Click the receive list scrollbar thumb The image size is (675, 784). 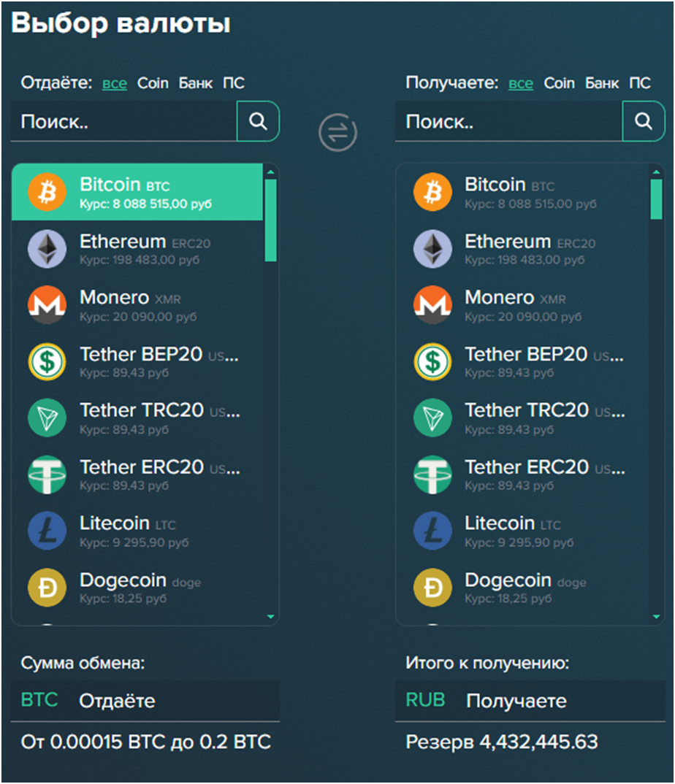657,199
